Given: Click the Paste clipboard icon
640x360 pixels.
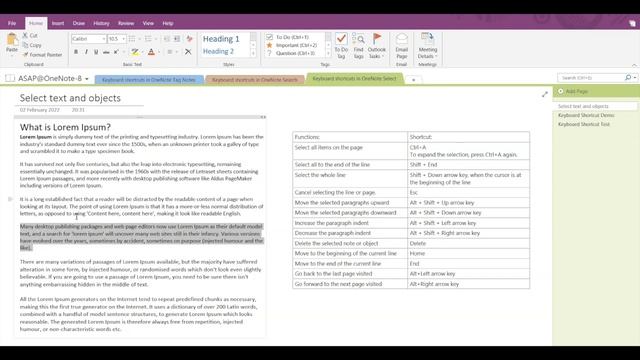Looking at the screenshot, I should [x=12, y=39].
